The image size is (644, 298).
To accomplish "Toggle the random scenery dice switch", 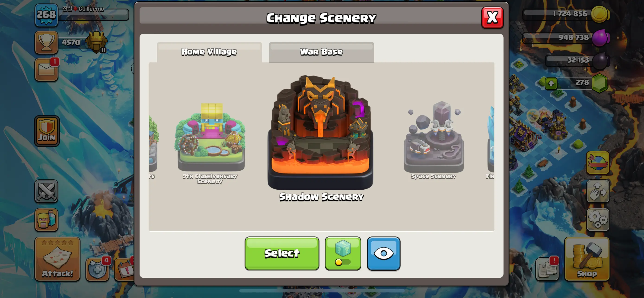I will (x=343, y=253).
